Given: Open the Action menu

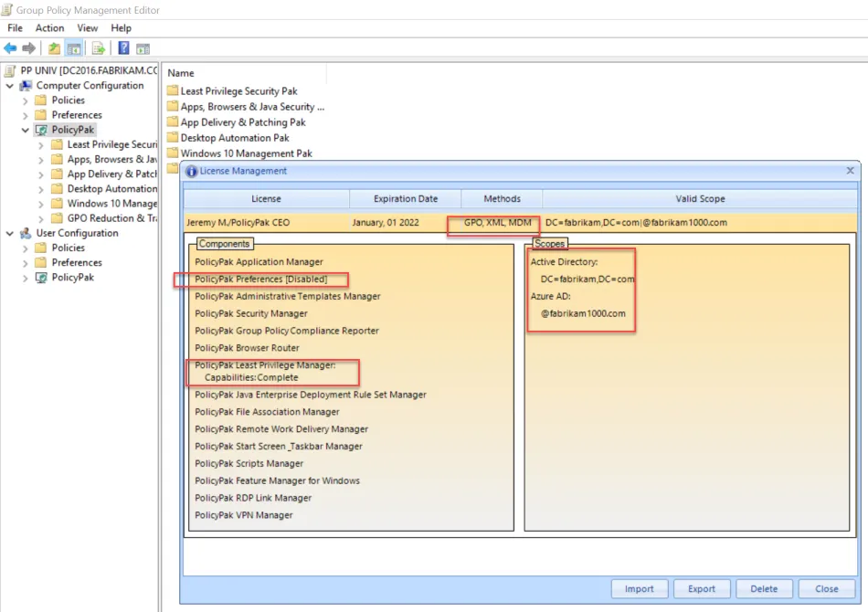Looking at the screenshot, I should (50, 27).
